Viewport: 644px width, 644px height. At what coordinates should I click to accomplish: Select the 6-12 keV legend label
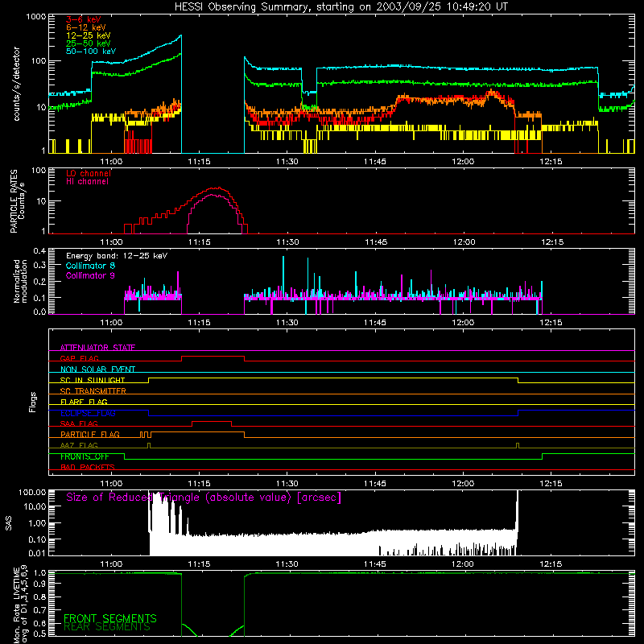[x=86, y=27]
